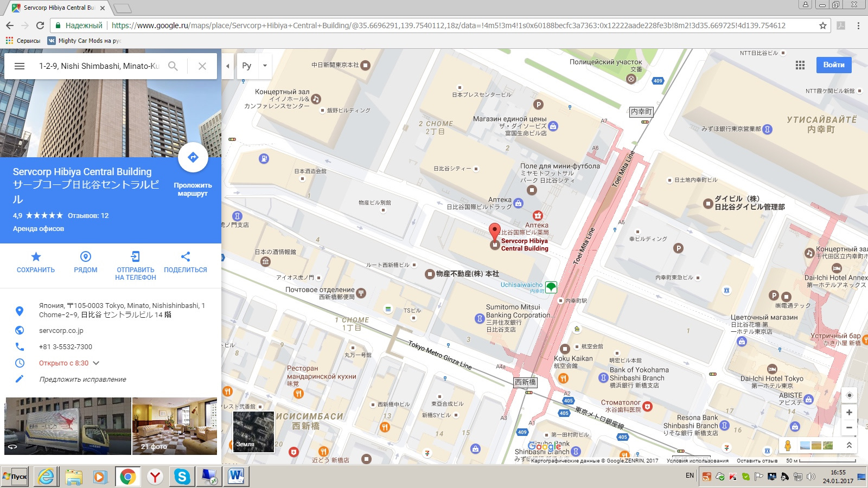This screenshot has height=488, width=868.
Task: Open the servcorp.co.jp website link
Action: click(61, 330)
